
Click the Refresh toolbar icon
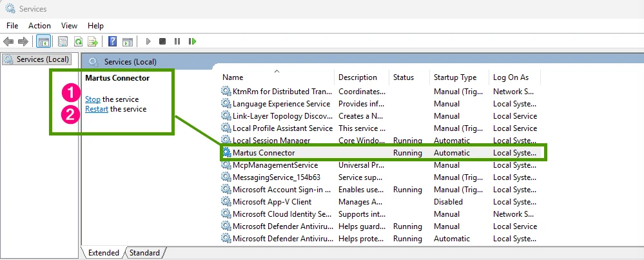pos(78,41)
